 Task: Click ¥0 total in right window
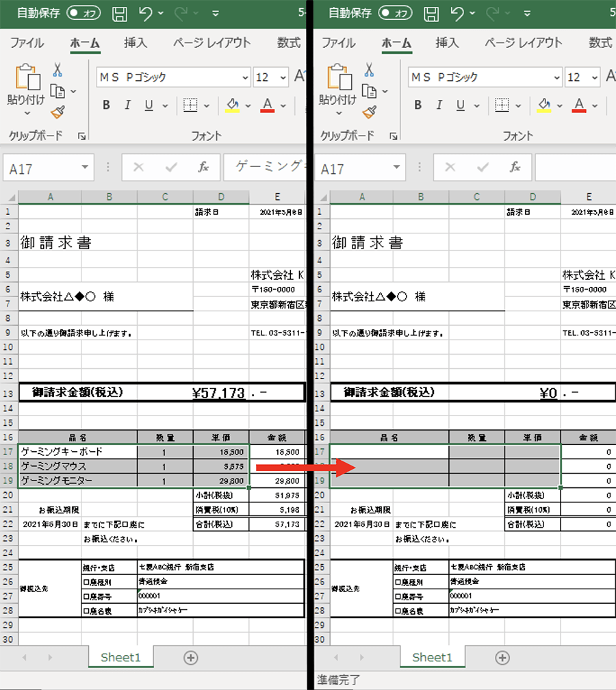point(548,393)
